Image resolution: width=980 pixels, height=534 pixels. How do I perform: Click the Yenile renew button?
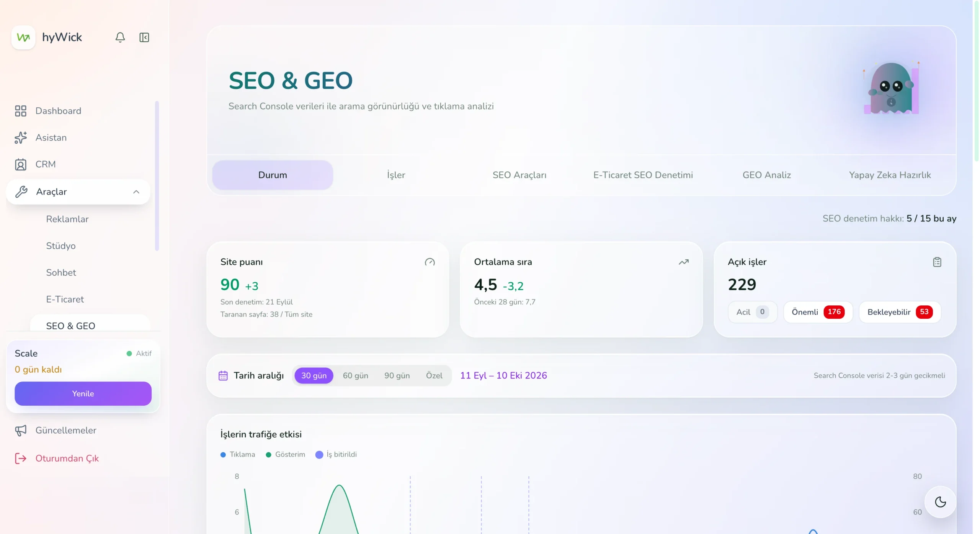[x=83, y=393]
